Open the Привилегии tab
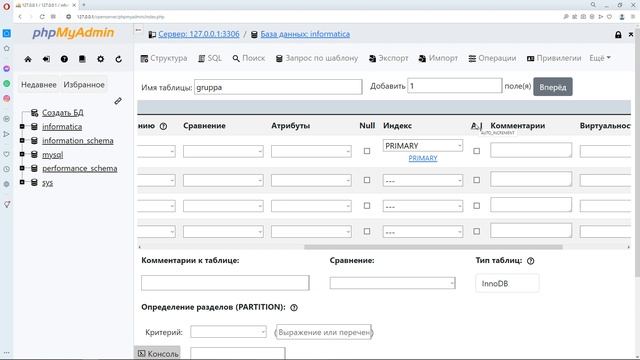The image size is (640, 360). [554, 58]
